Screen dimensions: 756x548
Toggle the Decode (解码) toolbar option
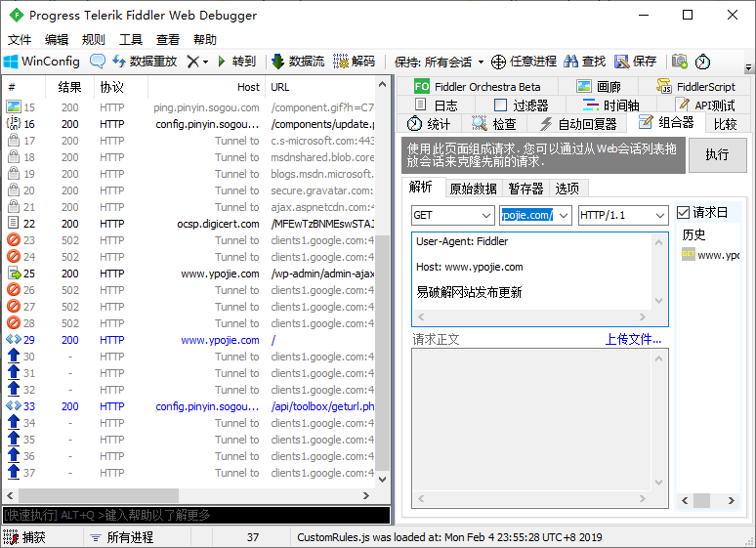342,61
